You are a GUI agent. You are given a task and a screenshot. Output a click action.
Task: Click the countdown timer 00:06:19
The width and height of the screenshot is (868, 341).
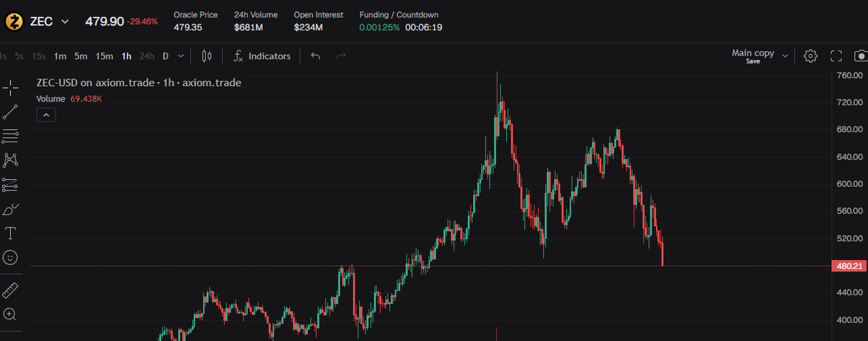[x=423, y=27]
